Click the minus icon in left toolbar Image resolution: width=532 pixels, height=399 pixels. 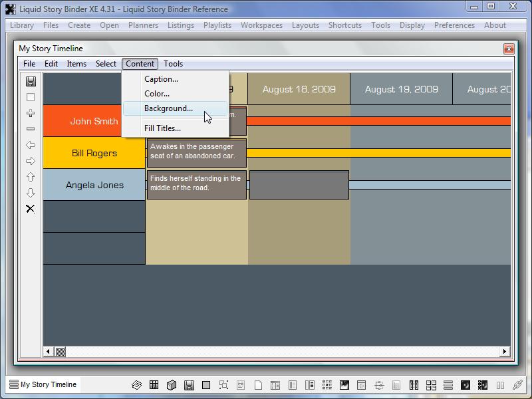click(x=31, y=129)
